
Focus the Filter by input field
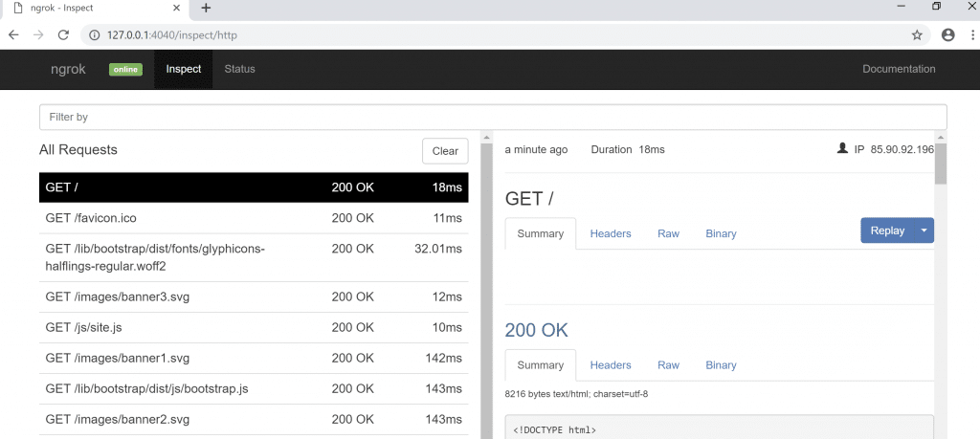click(493, 118)
